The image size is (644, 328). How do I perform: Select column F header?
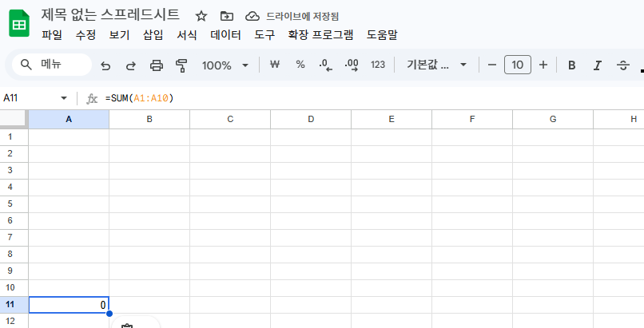[472, 120]
